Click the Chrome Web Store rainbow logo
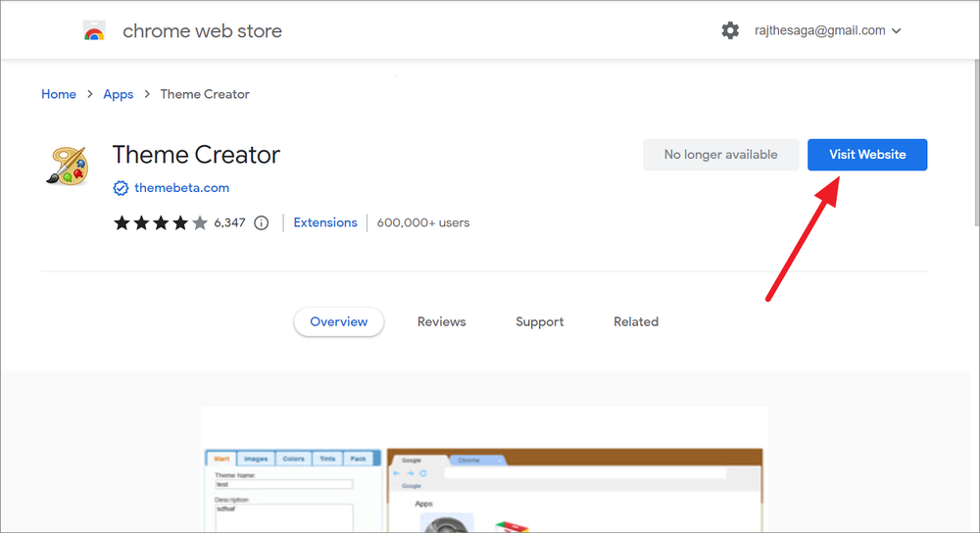This screenshot has height=533, width=980. pos(94,30)
